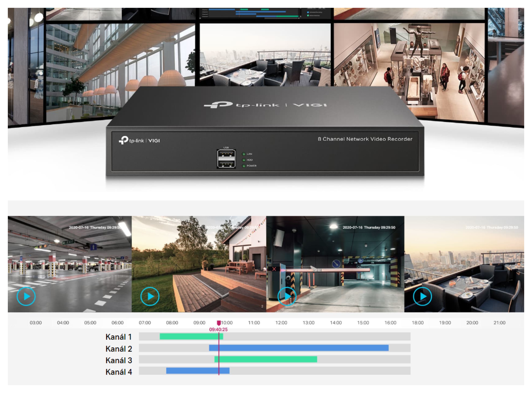Screen dimensions: 532x393
Task: Open the garden terrace video thumbnail
Action: coord(199,264)
